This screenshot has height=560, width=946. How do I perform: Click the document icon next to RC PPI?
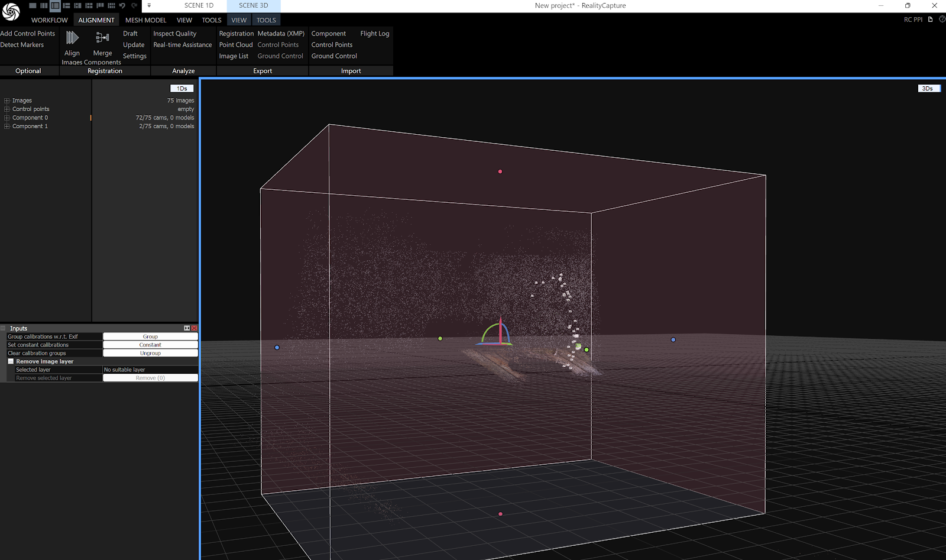pos(931,20)
